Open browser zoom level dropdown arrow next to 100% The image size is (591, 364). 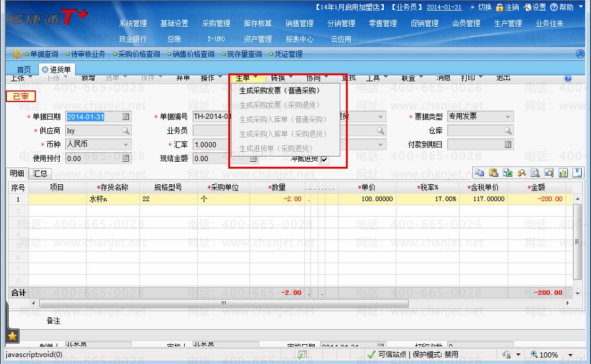point(570,355)
